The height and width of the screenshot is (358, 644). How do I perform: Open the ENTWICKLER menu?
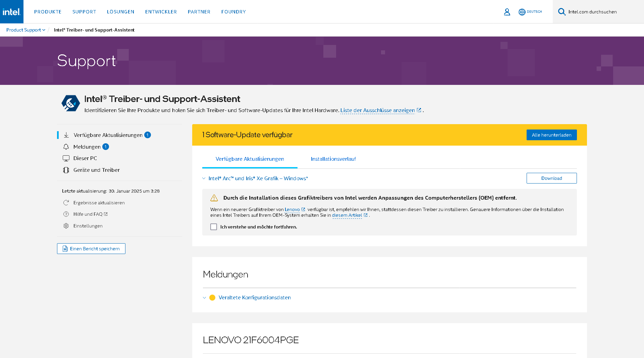161,12
